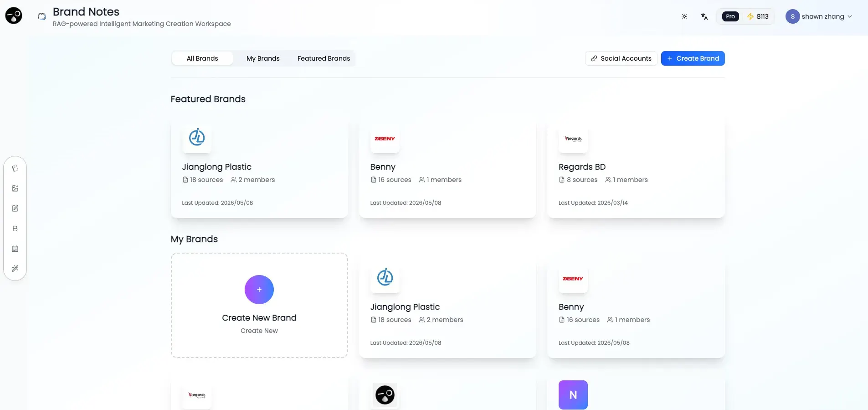Click the Benny logo under Featured Brands
868x410 pixels.
click(x=385, y=138)
